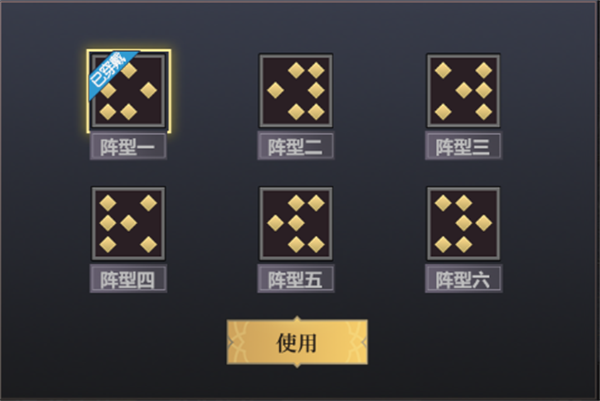600x401 pixels.
Task: Select the 阵型五 text label
Action: [x=296, y=279]
